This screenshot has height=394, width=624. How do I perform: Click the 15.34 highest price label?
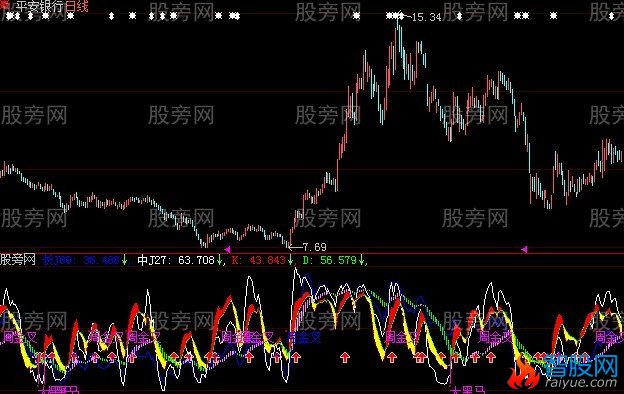pyautogui.click(x=427, y=17)
